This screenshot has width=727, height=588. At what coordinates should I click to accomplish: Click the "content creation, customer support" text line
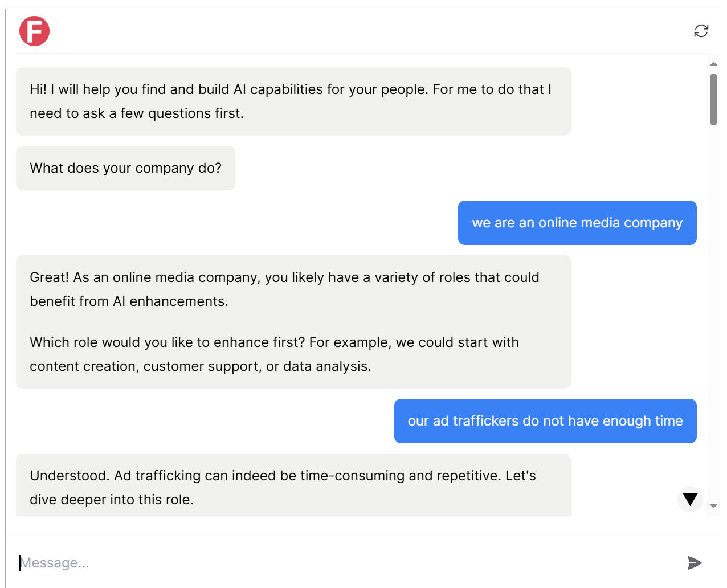point(201,366)
